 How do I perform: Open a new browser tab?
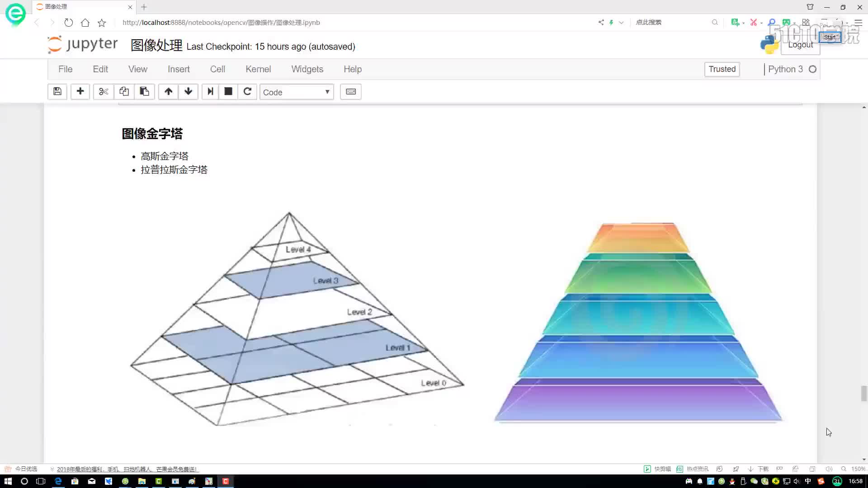[144, 7]
